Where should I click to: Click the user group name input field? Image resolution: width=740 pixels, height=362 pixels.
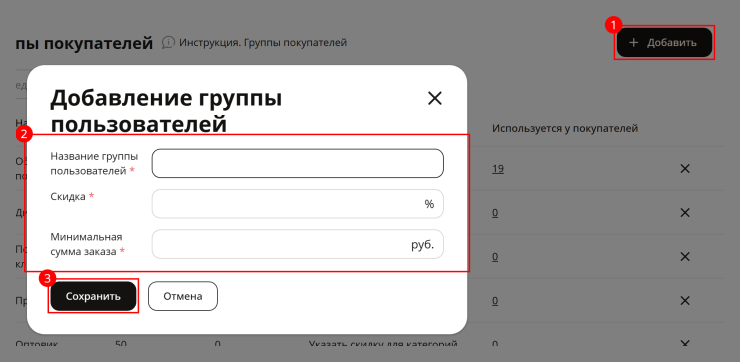click(x=298, y=163)
